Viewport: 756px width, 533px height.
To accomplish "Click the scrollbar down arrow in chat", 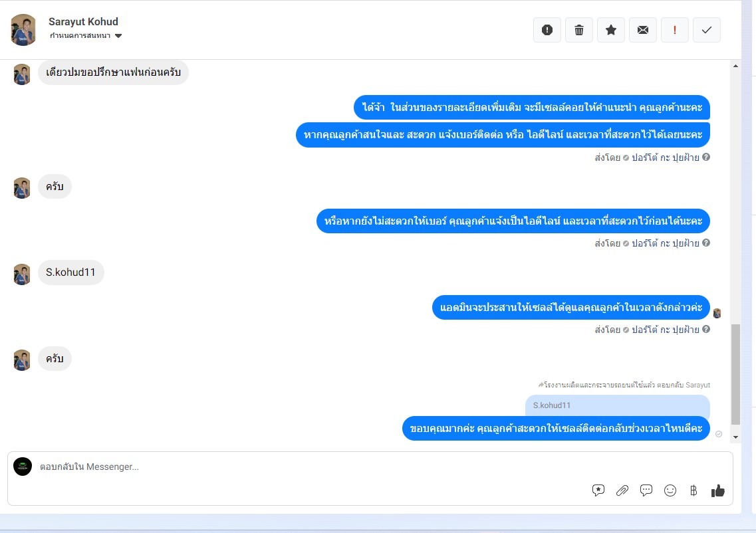I will pos(735,437).
